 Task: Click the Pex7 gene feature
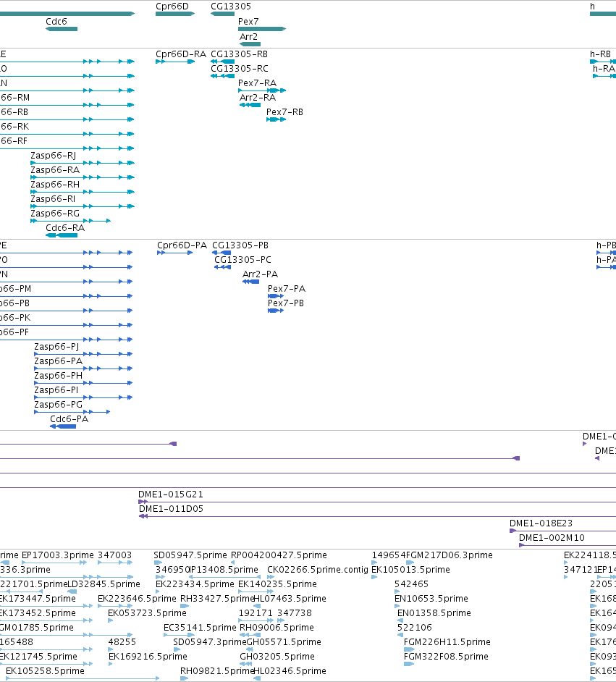point(262,29)
